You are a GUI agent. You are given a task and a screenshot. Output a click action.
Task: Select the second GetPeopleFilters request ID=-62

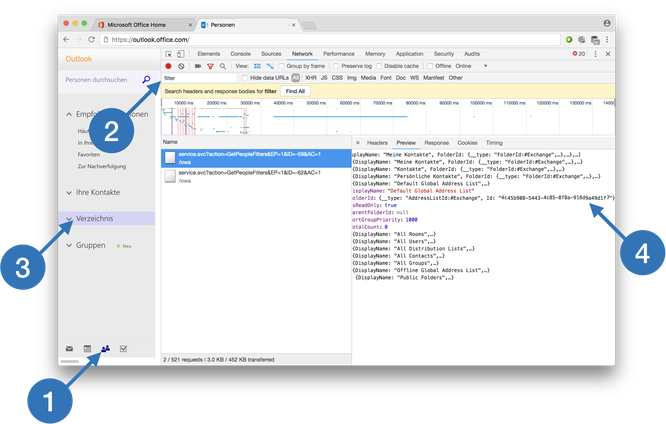click(x=256, y=176)
